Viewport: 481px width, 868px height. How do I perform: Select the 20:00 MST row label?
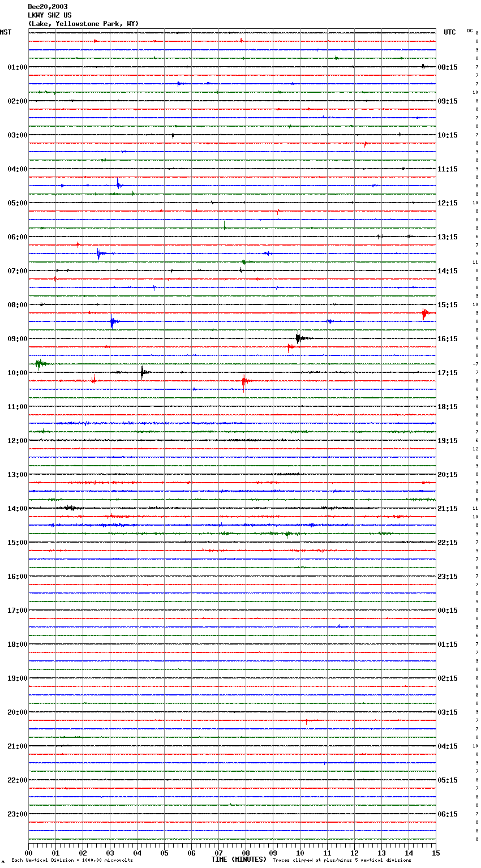[x=18, y=712]
